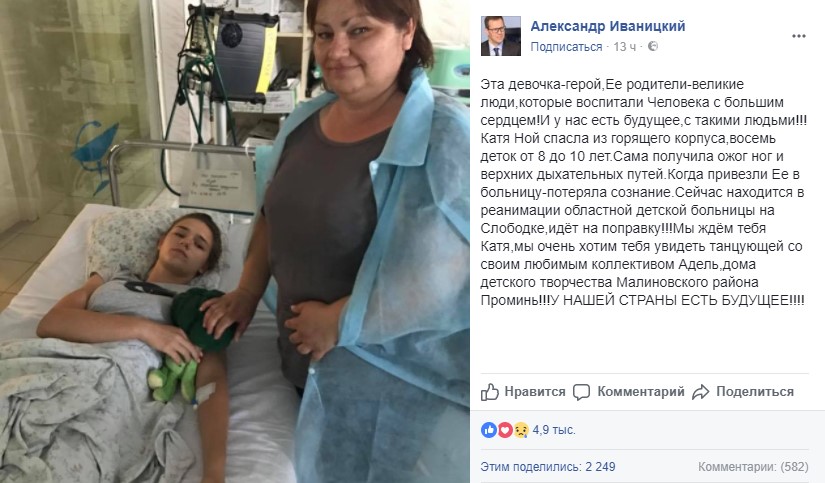This screenshot has width=825, height=483.
Task: Click Подписаться to follow the author
Action: point(566,47)
